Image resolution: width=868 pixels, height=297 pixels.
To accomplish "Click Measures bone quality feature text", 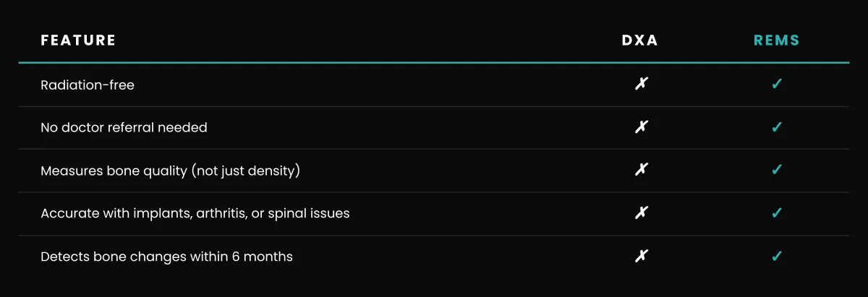I will (x=170, y=171).
